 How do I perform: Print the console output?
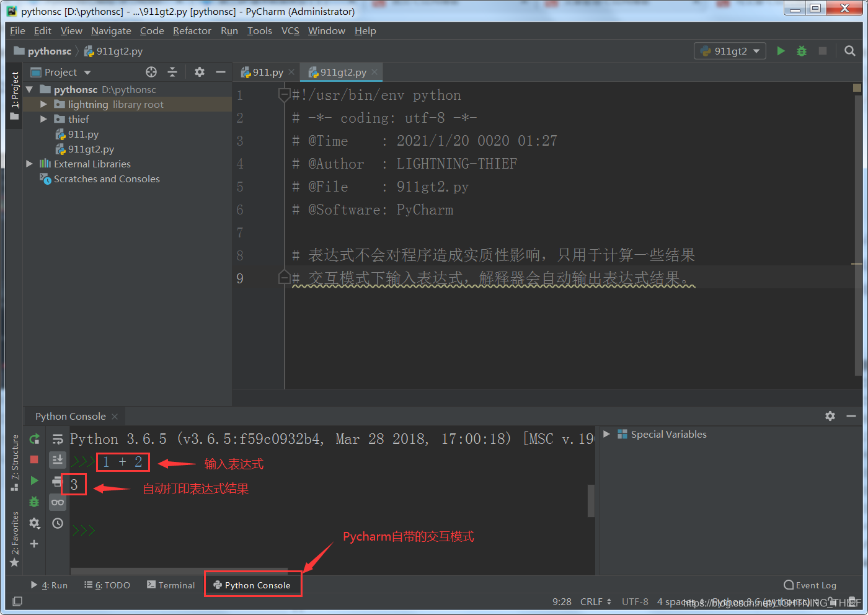coord(56,481)
